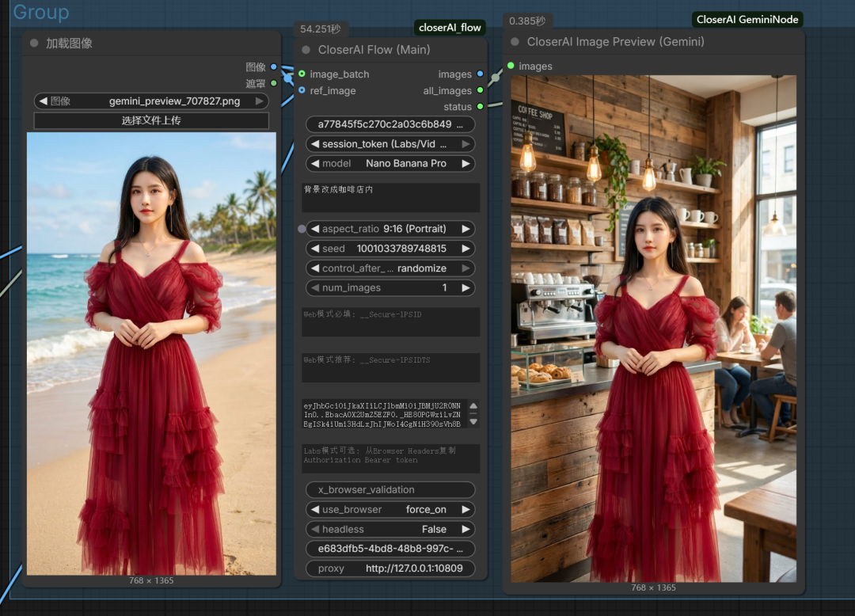Click the 遮罩 output port
The image size is (855, 616).
pyautogui.click(x=274, y=82)
